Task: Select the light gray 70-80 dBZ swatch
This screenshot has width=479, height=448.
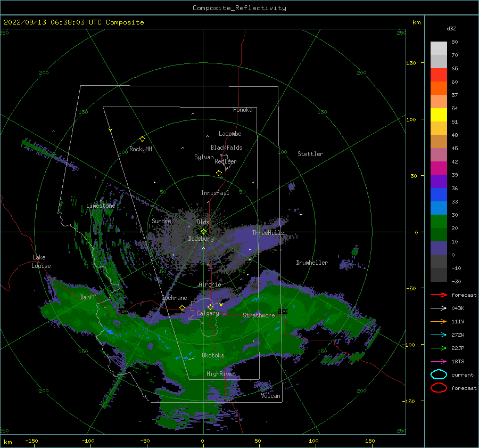Action: [439, 48]
